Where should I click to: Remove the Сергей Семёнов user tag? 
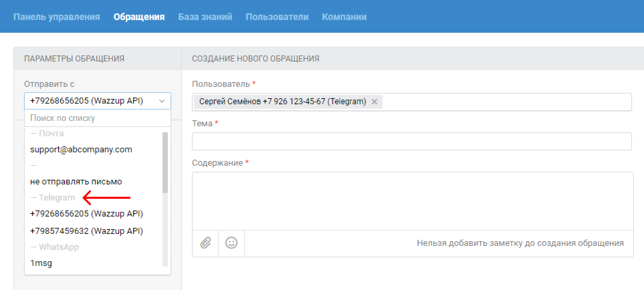374,102
